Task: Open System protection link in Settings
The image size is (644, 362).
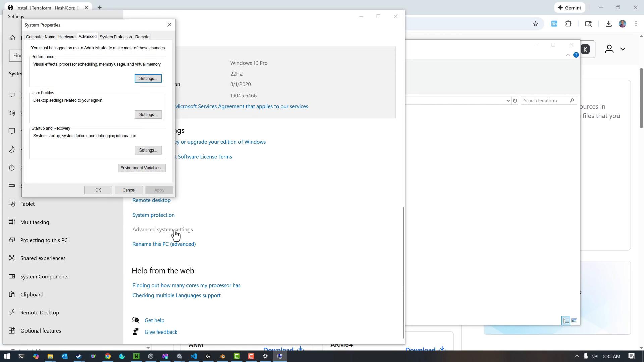Action: pyautogui.click(x=154, y=215)
